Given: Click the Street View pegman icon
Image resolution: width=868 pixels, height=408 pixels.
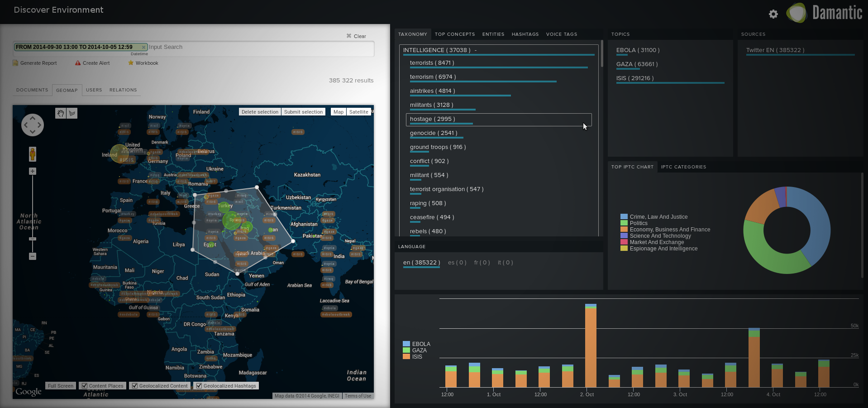Looking at the screenshot, I should click(x=33, y=154).
